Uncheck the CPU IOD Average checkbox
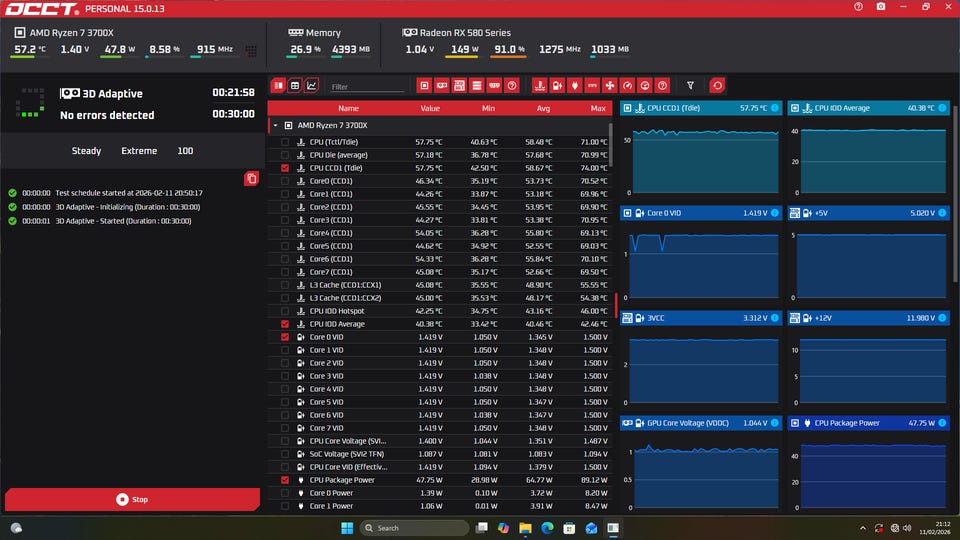 click(x=285, y=324)
